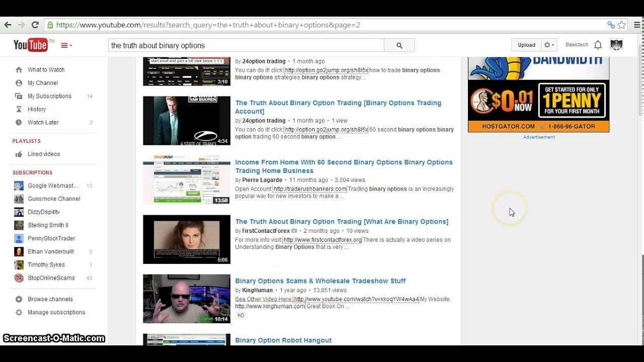
Task: Open Ethan Vanderbuilt subscription
Action: click(51, 251)
